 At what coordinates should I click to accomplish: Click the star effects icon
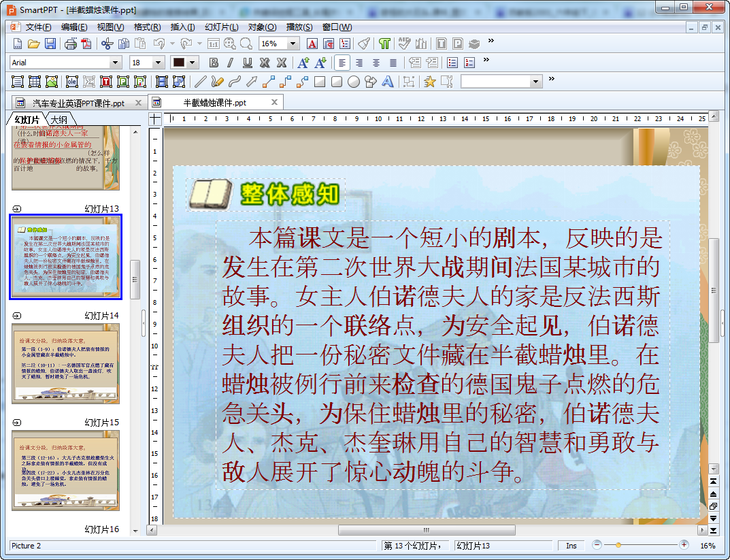430,82
